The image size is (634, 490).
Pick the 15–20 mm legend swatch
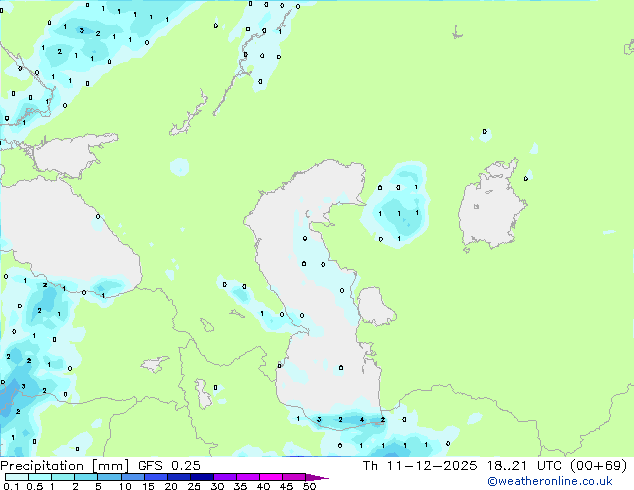click(x=156, y=477)
